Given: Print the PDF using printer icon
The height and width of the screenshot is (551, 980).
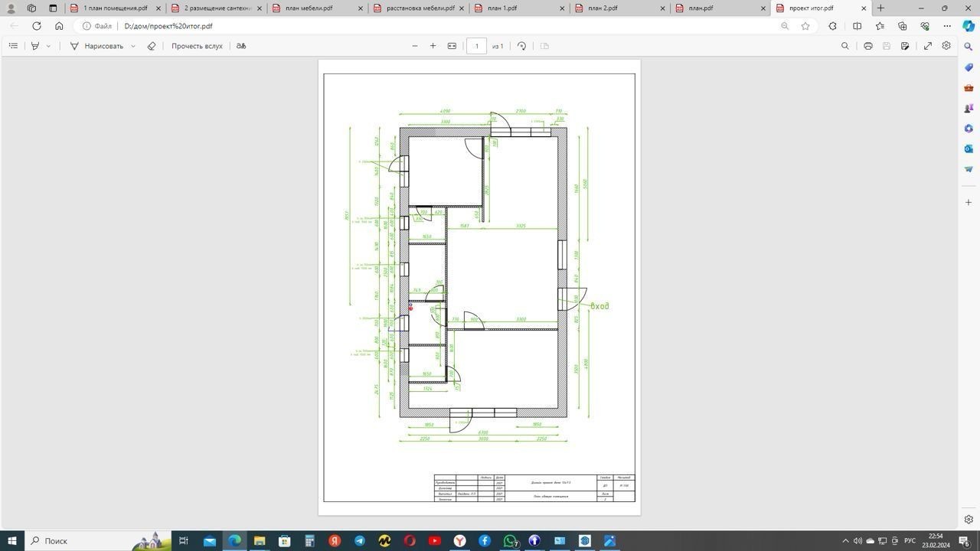Looking at the screenshot, I should (x=867, y=46).
